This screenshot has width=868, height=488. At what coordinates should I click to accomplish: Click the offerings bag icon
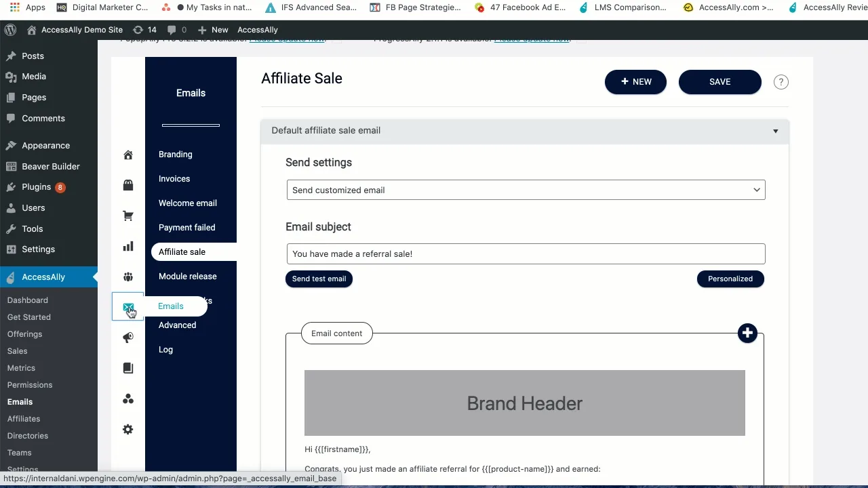pos(128,185)
